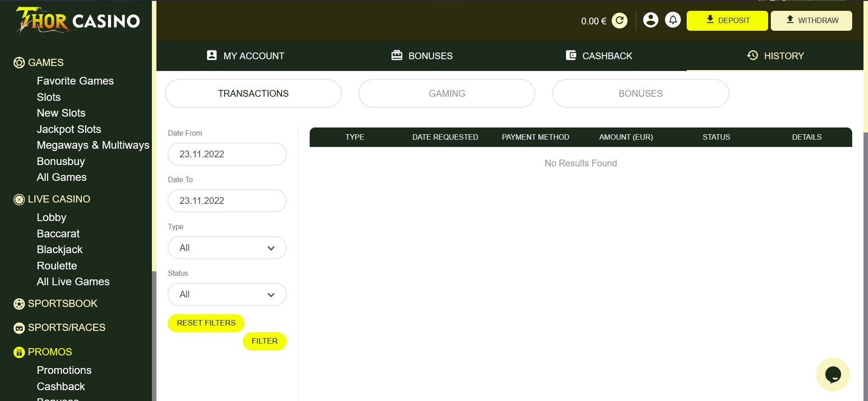
Task: Select the Bonuses history sub-tab
Action: pyautogui.click(x=641, y=94)
